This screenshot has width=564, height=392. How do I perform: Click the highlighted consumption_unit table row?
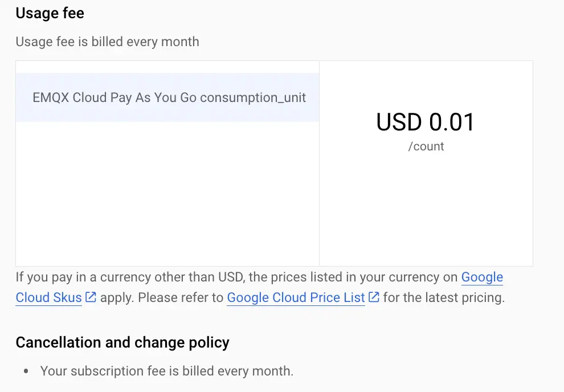click(x=167, y=97)
